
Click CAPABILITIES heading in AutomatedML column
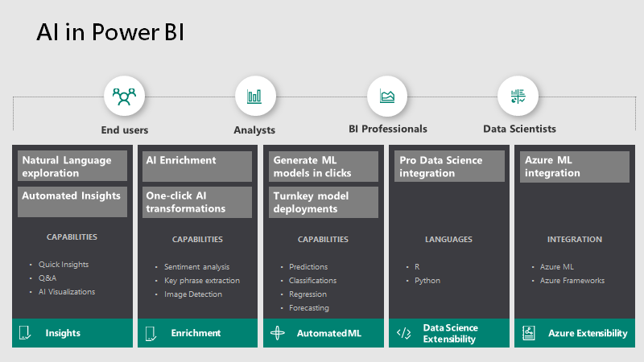[x=323, y=239]
